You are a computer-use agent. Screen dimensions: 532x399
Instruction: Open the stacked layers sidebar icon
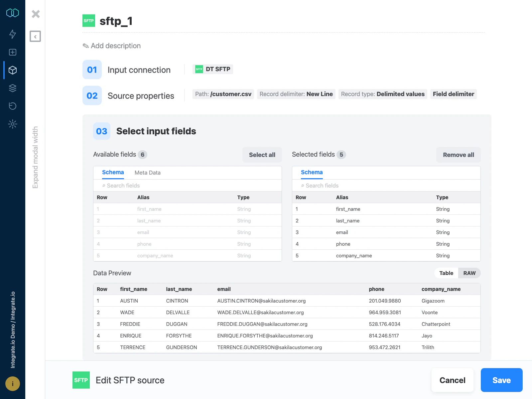coord(13,88)
